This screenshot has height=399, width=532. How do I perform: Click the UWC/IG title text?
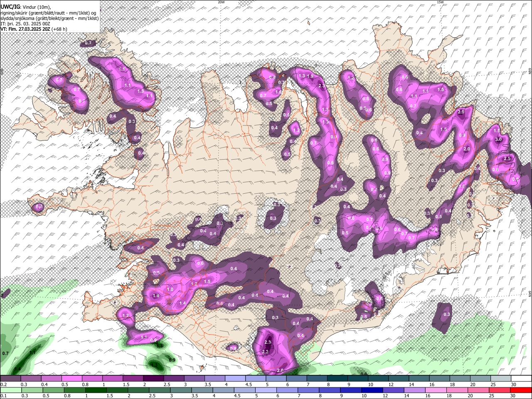click(10, 7)
